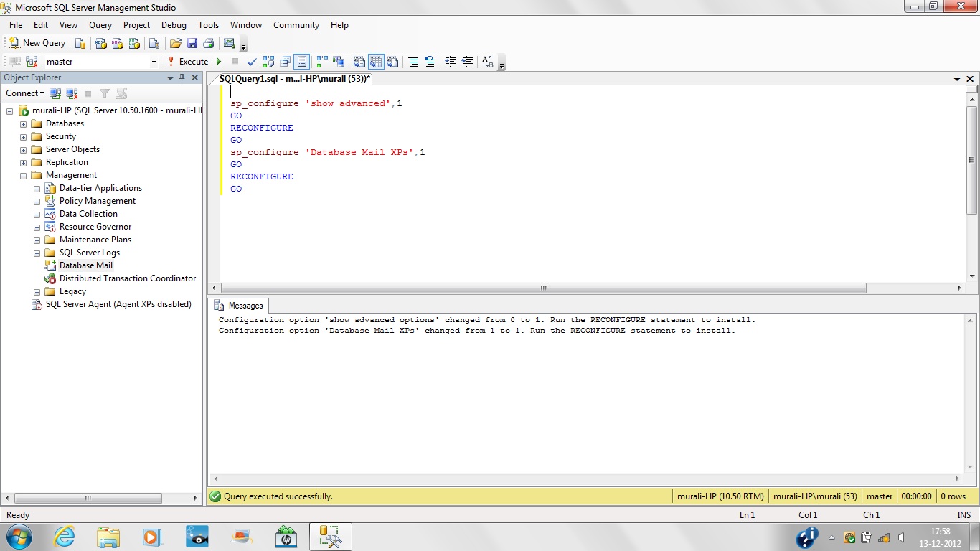Click Comment out selected lines icon
The width and height of the screenshot is (980, 551).
click(x=413, y=62)
